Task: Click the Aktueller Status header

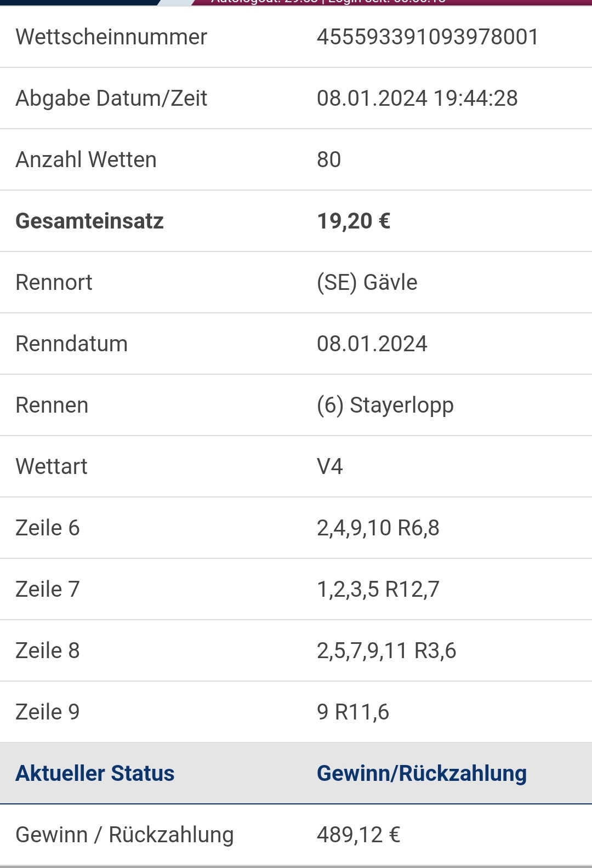Action: coord(95,774)
